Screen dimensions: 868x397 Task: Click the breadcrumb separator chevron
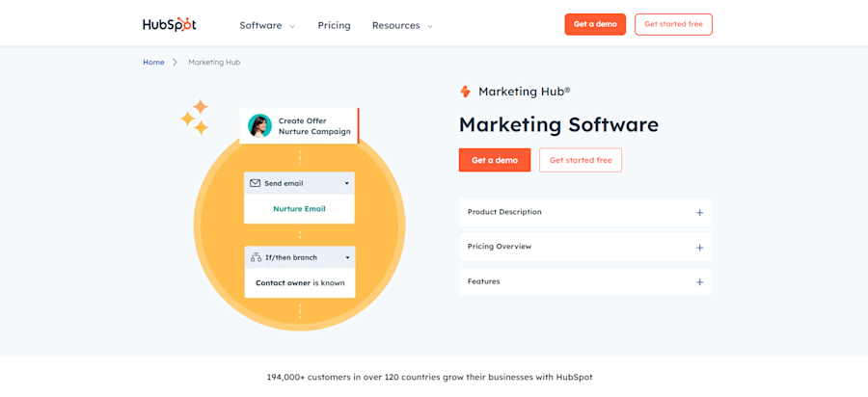[175, 63]
